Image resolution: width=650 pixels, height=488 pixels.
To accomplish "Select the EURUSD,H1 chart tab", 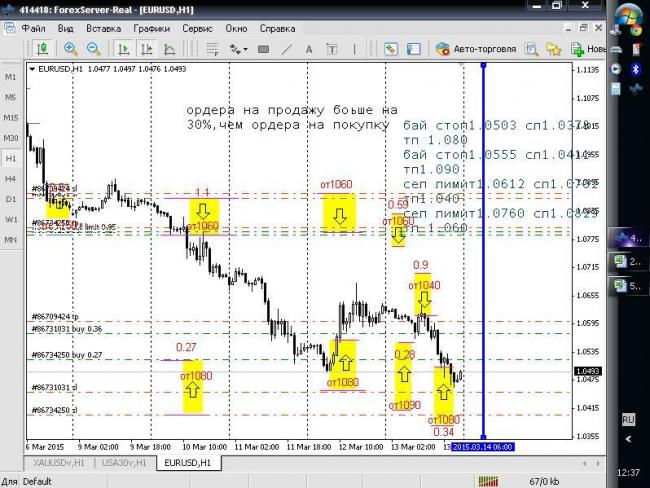I will (188, 463).
